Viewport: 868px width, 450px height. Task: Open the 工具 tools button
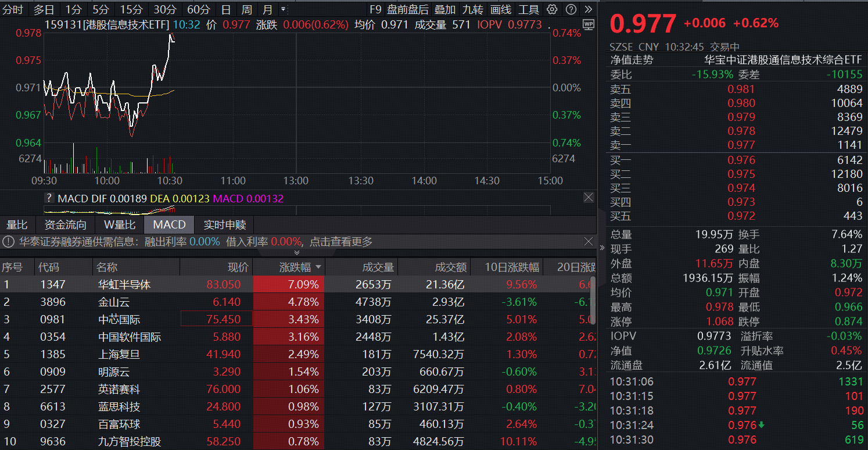529,9
